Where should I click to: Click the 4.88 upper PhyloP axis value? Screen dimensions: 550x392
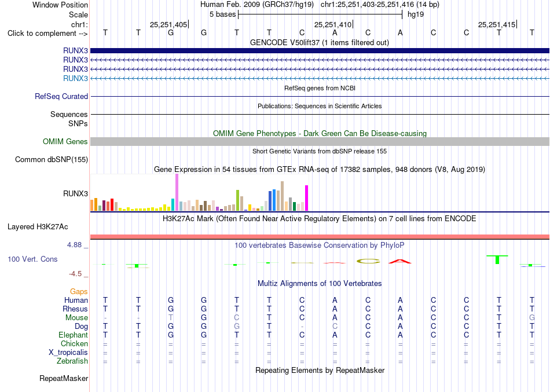pyautogui.click(x=74, y=244)
